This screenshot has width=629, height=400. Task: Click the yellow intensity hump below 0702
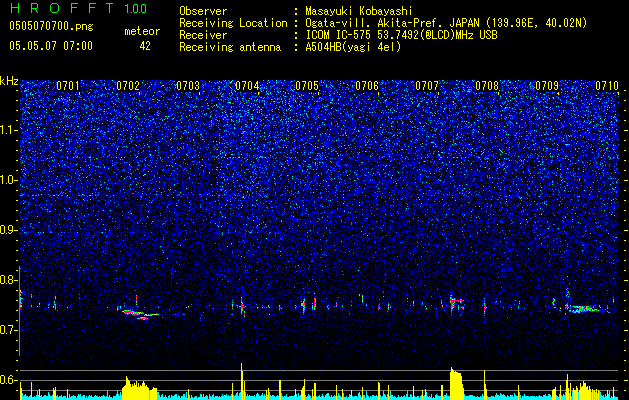pyautogui.click(x=139, y=388)
